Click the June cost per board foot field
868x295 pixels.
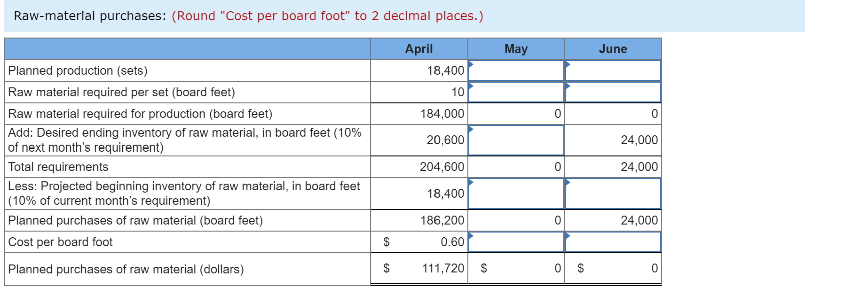tap(613, 242)
